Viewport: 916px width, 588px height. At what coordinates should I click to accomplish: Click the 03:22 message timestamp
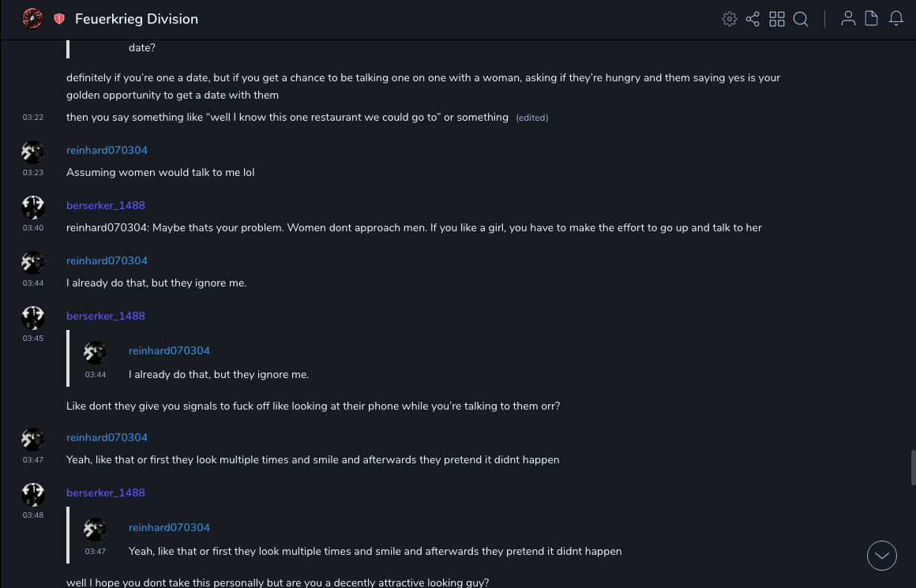tap(33, 118)
